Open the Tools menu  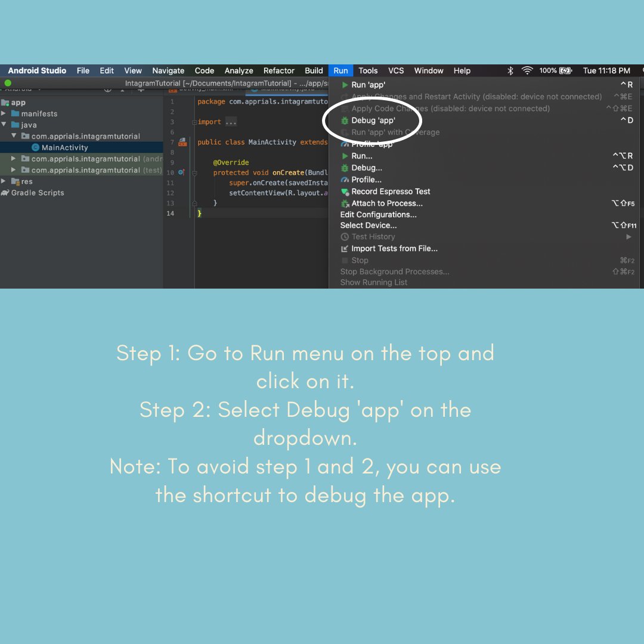click(x=368, y=70)
